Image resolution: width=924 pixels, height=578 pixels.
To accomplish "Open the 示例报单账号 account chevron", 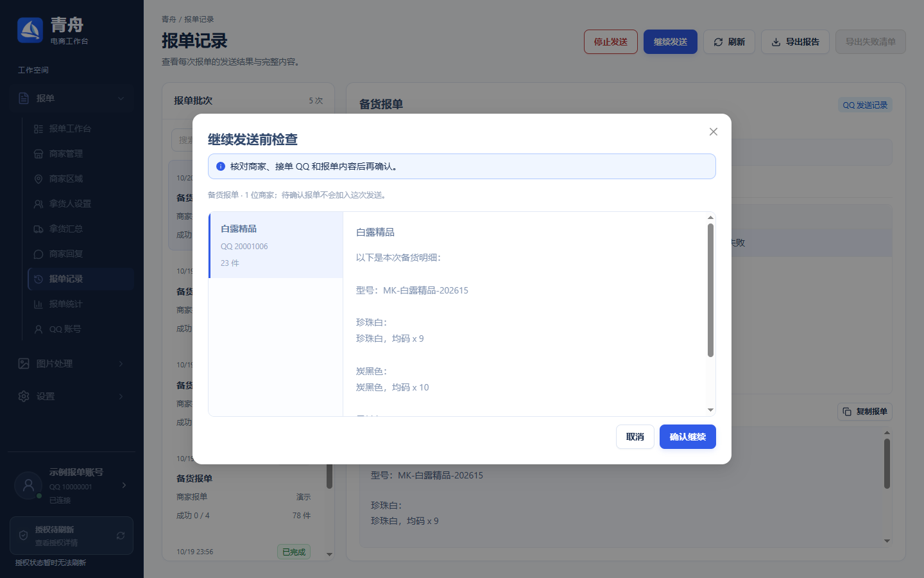I will point(124,486).
